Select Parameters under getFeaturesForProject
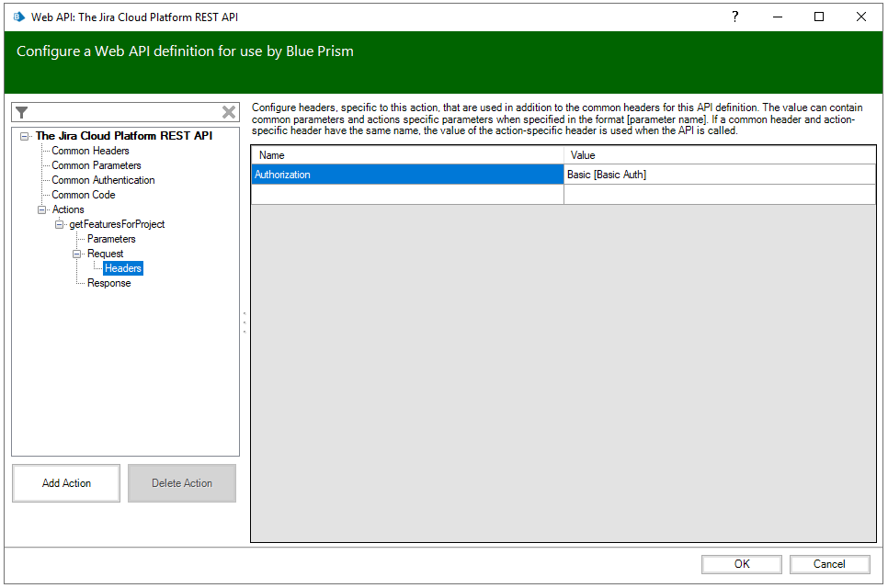 [111, 239]
